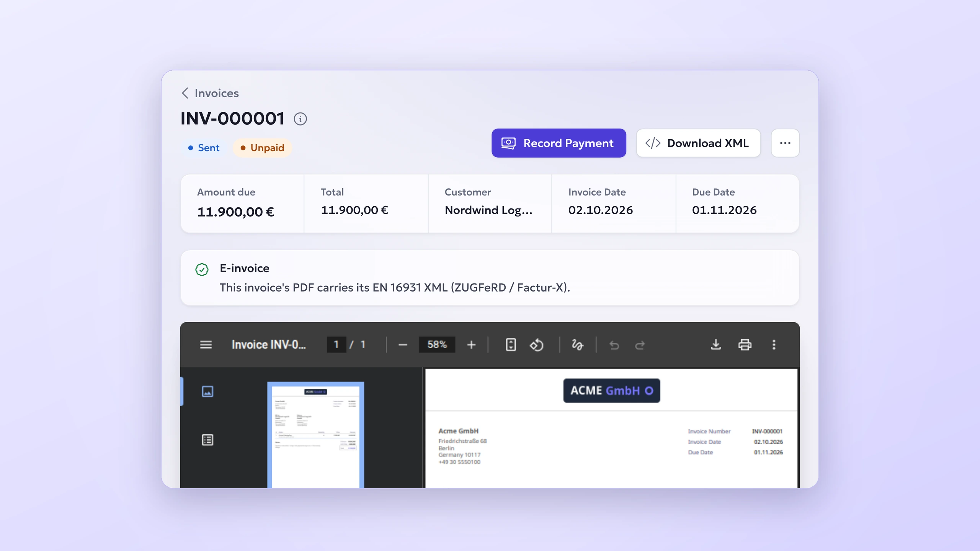Edit the PDF page number field
The width and height of the screenshot is (980, 551).
pos(336,345)
